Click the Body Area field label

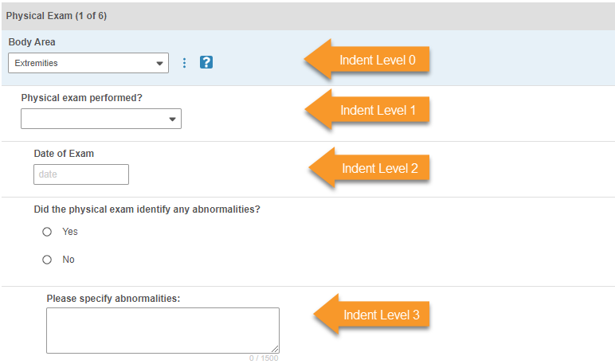32,42
